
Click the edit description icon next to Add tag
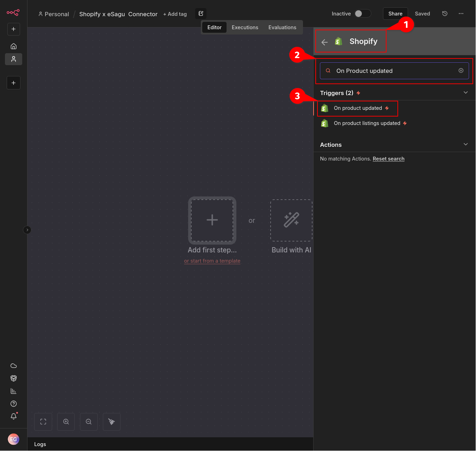click(x=201, y=13)
